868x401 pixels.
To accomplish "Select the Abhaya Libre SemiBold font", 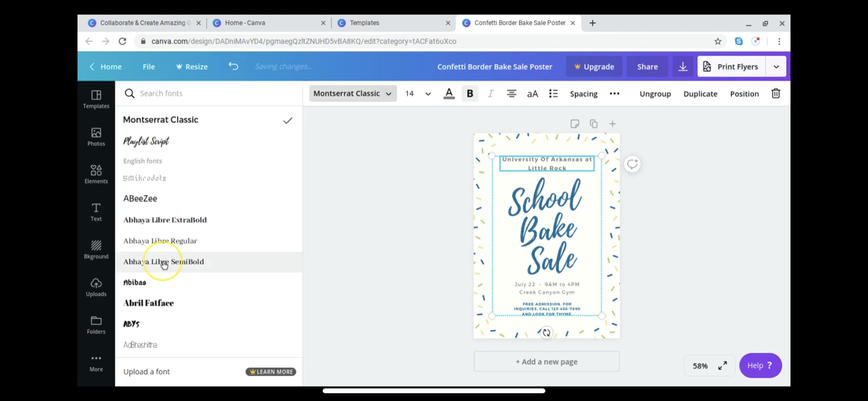I will coord(208,262).
